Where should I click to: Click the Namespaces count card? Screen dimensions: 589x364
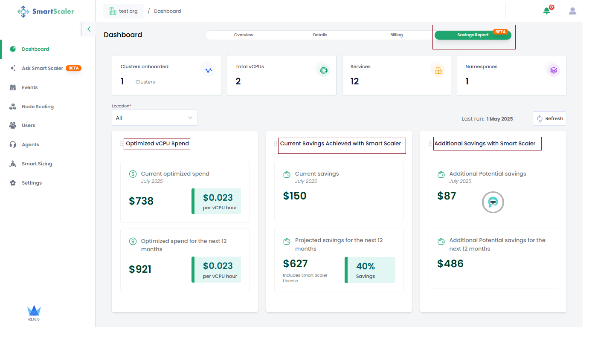[x=511, y=75]
